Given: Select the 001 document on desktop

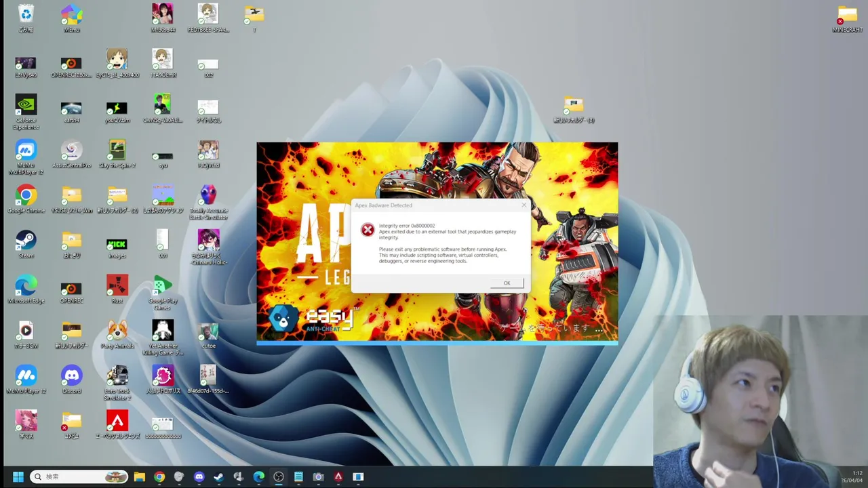Looking at the screenshot, I should pos(162,245).
